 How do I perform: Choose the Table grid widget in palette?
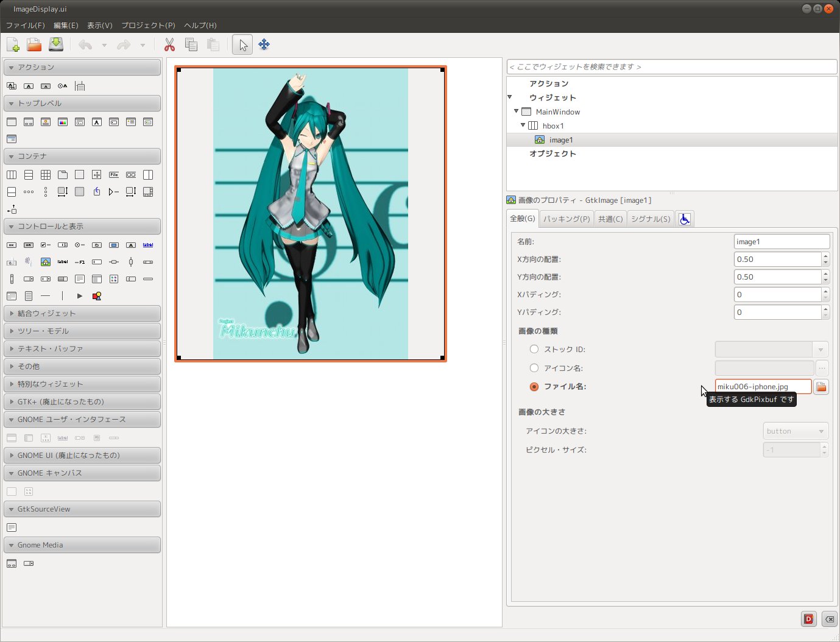point(46,175)
